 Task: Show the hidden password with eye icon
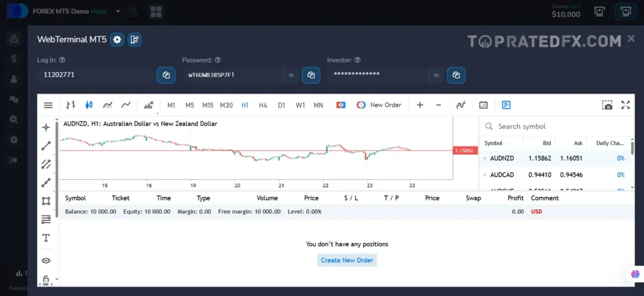click(292, 75)
